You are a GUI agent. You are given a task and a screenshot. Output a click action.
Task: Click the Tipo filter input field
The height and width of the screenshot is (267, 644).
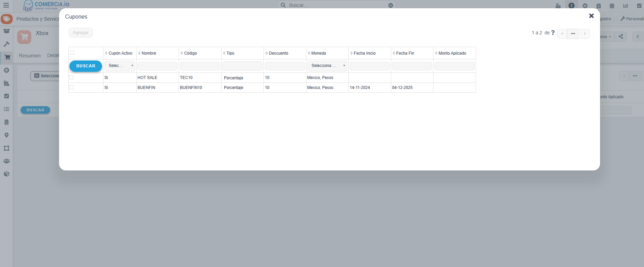(242, 66)
